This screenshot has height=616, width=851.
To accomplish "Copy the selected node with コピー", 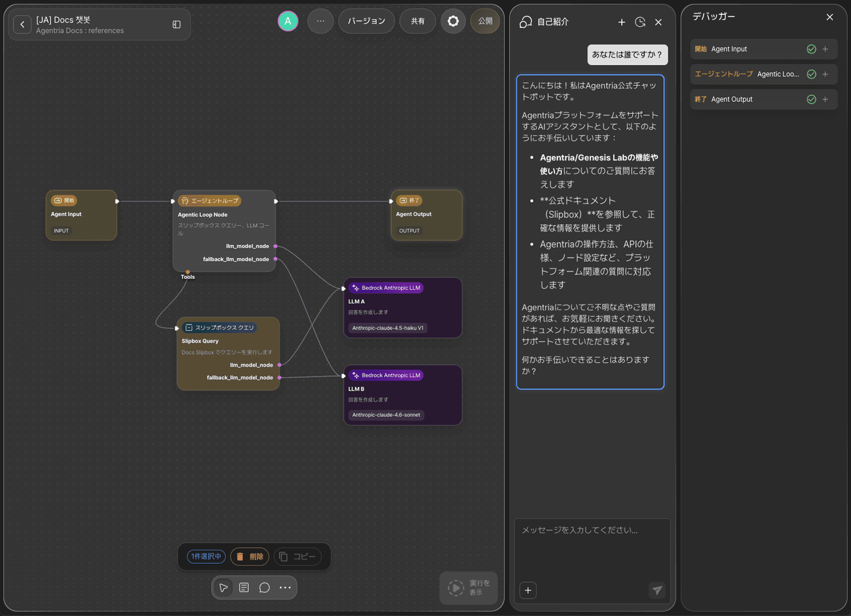I will (298, 557).
